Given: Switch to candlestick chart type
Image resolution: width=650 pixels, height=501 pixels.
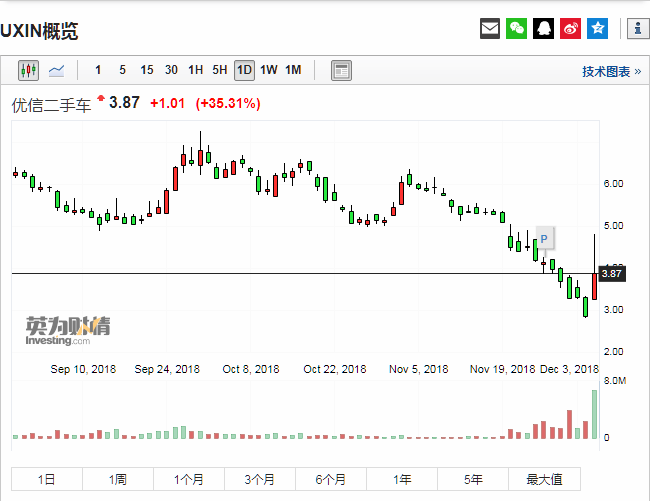Looking at the screenshot, I should [x=28, y=70].
